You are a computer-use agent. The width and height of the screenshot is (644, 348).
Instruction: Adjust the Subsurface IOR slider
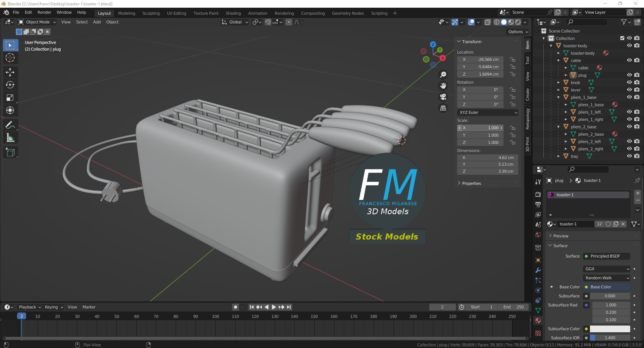click(610, 338)
